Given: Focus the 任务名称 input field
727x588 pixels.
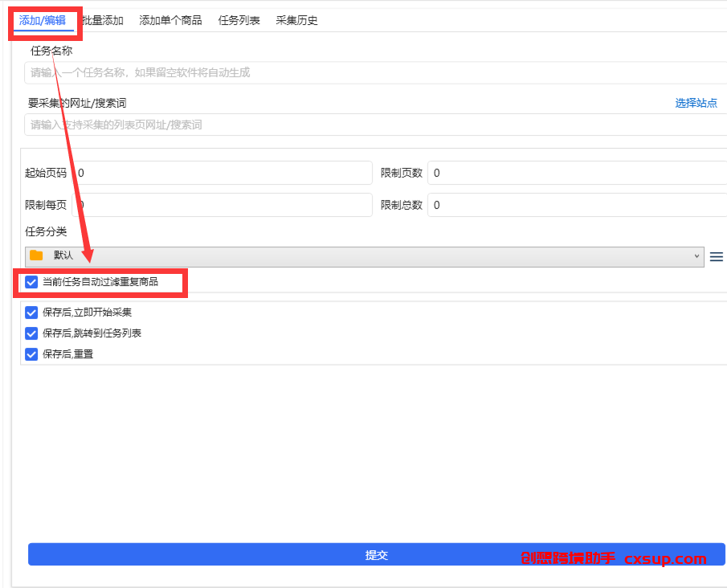Looking at the screenshot, I should click(376, 72).
